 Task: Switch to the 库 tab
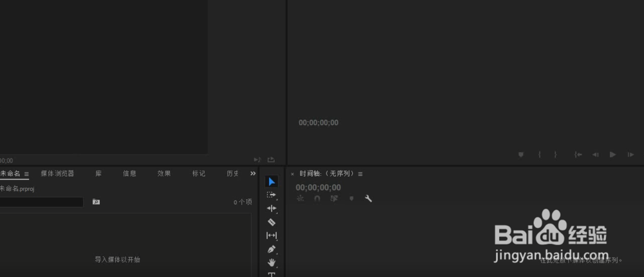(99, 173)
